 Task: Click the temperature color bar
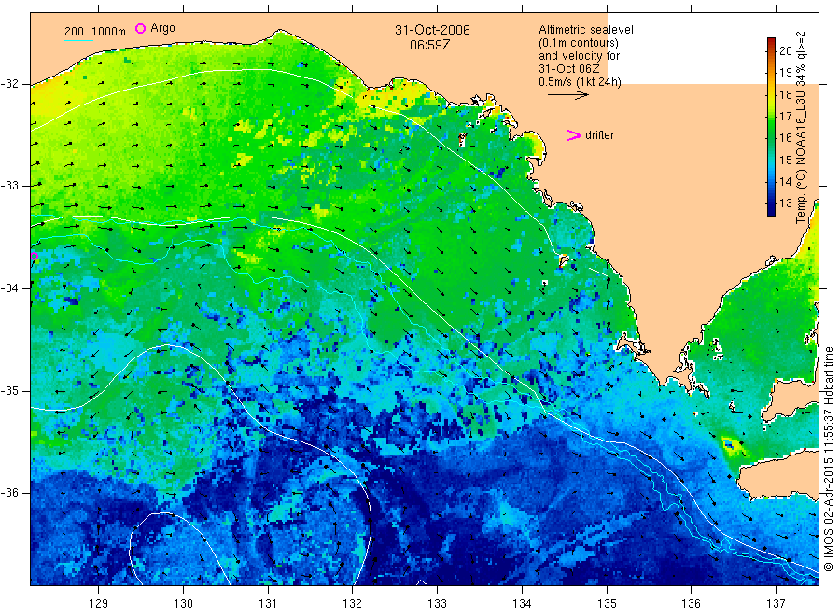[771, 127]
